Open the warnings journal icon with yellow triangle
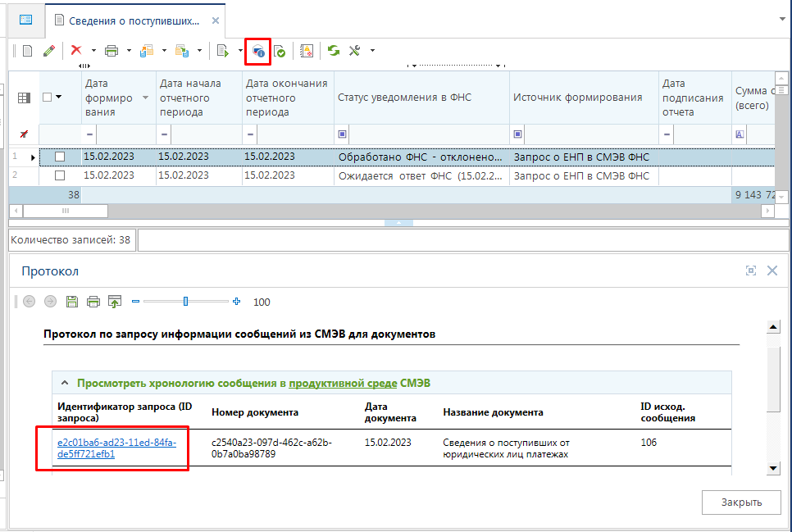 [x=307, y=51]
